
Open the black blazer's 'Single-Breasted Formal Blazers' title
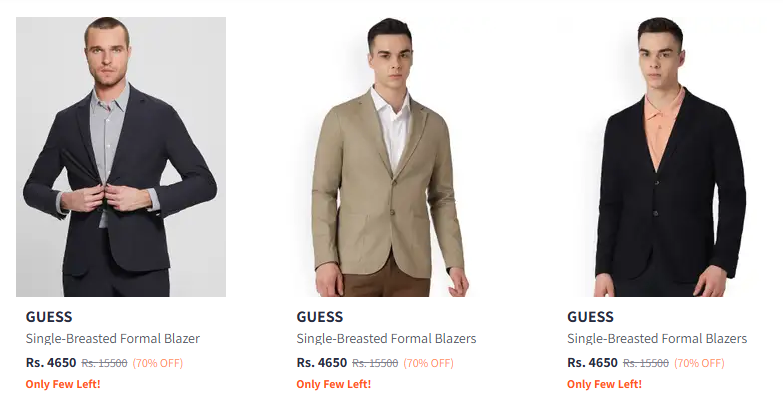(x=657, y=339)
